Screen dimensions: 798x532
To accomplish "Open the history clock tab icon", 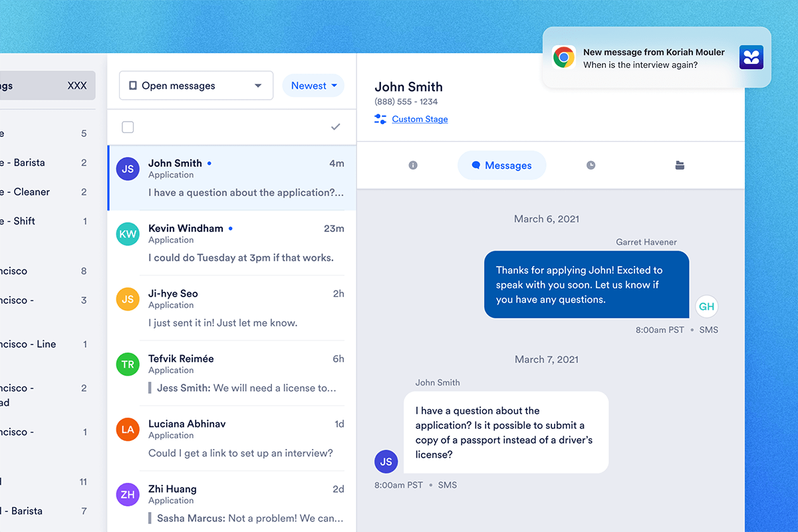I will (x=591, y=166).
